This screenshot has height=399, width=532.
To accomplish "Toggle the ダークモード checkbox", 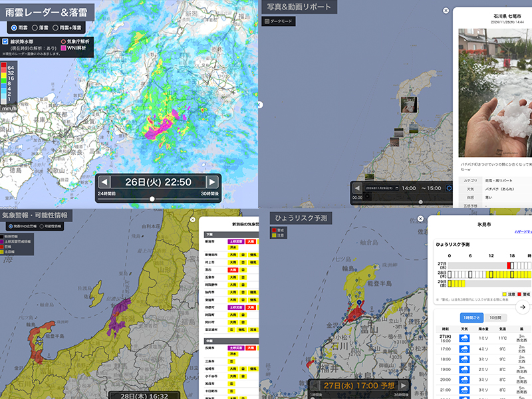I will 267,21.
